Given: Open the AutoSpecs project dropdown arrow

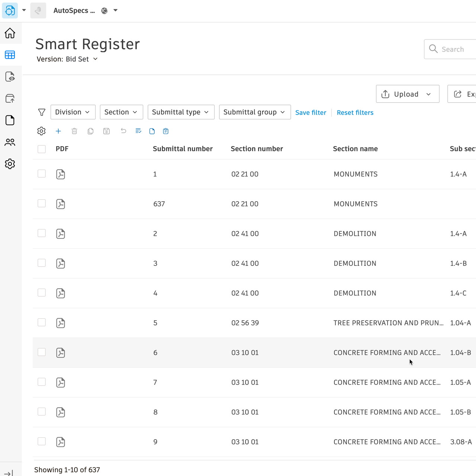Looking at the screenshot, I should (x=116, y=10).
